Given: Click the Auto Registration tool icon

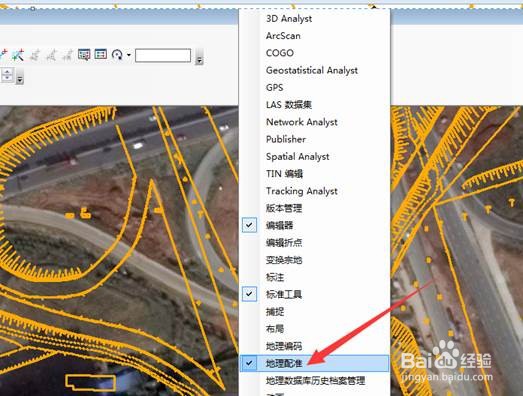Looking at the screenshot, I should (18, 55).
